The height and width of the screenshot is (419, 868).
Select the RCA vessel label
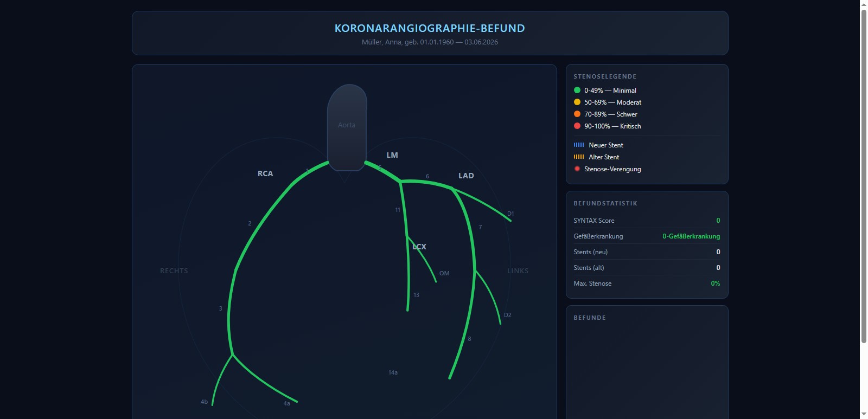pyautogui.click(x=265, y=173)
